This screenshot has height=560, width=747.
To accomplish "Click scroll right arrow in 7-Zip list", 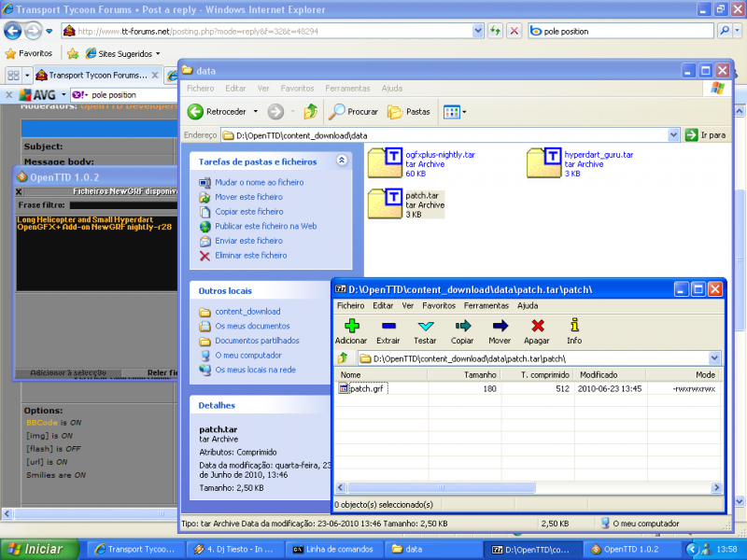I will click(716, 487).
